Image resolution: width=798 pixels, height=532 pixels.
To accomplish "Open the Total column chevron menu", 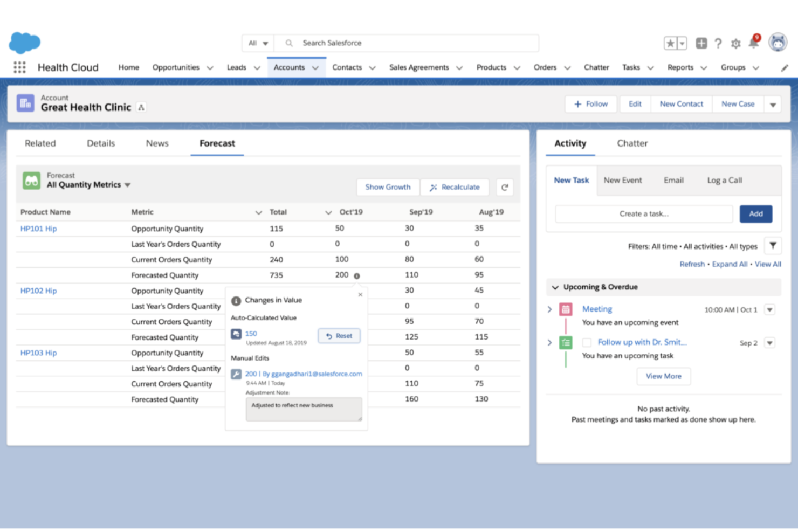I will click(x=328, y=212).
